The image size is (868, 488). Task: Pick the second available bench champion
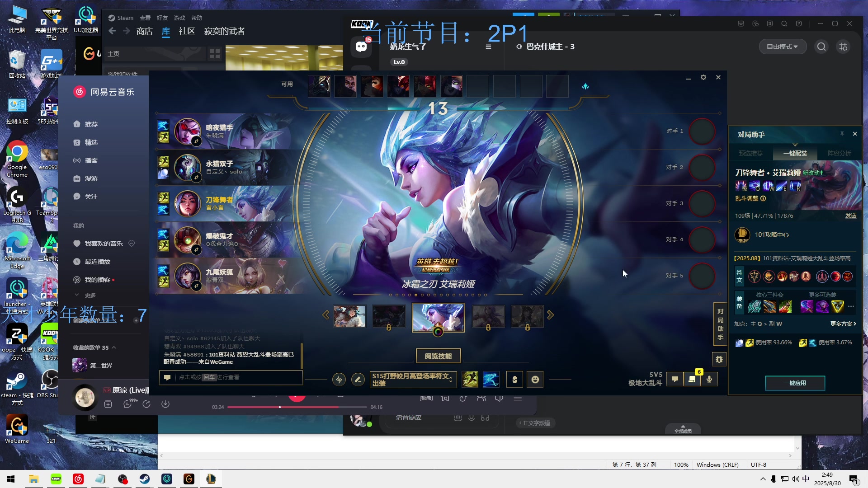click(345, 86)
